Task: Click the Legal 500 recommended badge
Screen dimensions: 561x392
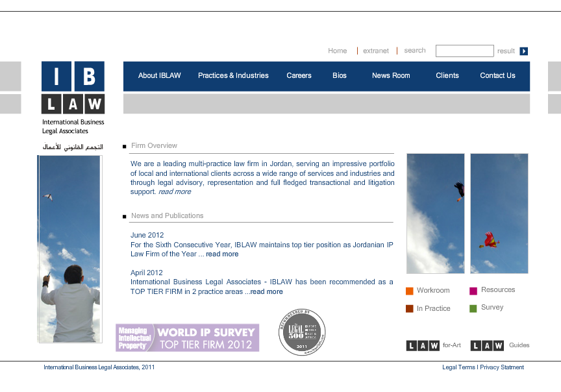Action: click(302, 332)
